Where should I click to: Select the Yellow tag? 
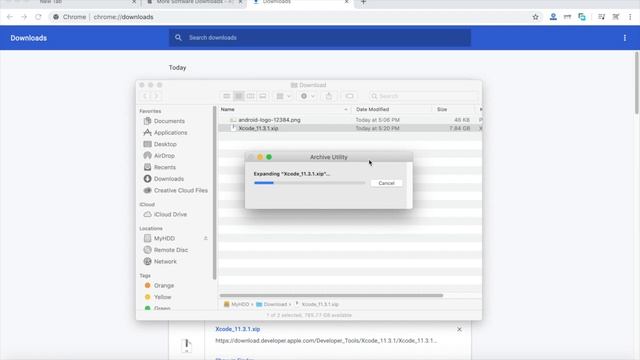(162, 297)
